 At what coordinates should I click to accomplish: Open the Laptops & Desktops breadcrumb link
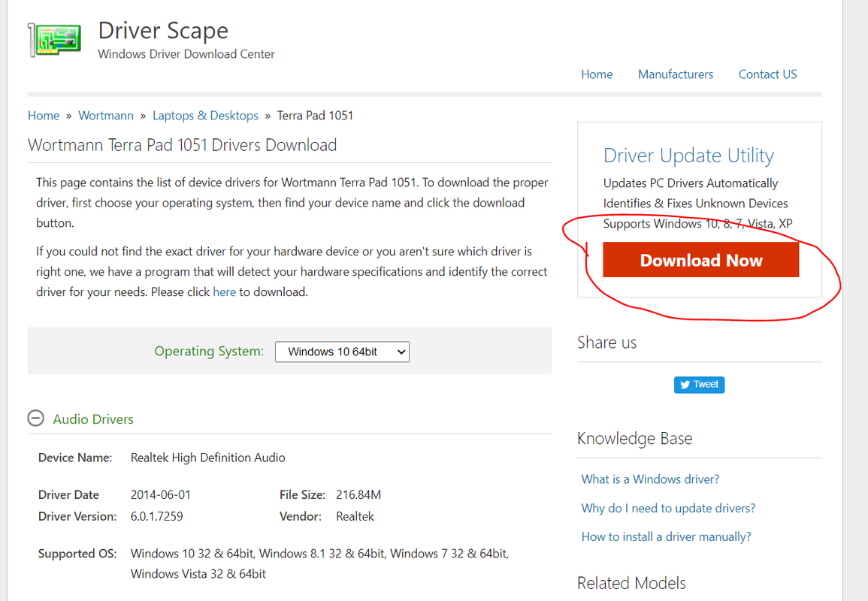tap(205, 115)
